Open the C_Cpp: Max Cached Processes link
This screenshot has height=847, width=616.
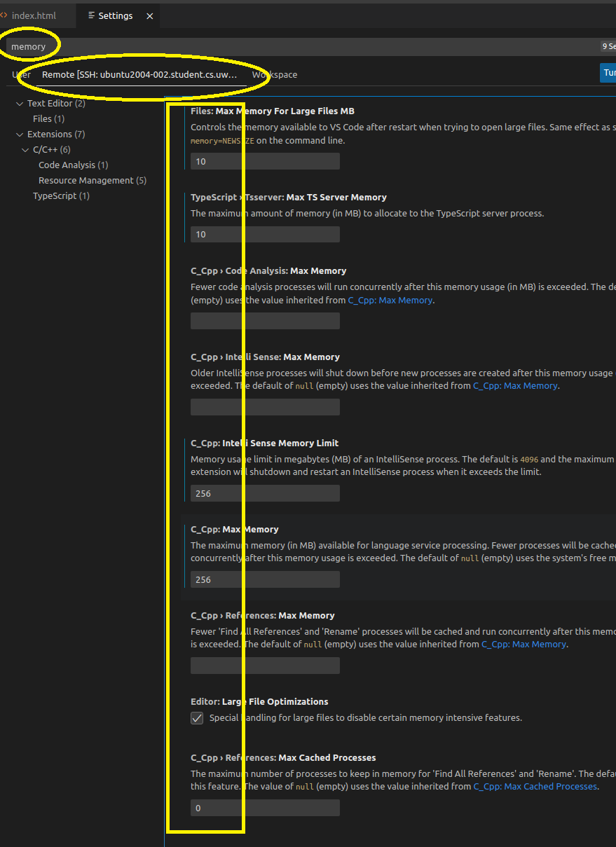(535, 787)
